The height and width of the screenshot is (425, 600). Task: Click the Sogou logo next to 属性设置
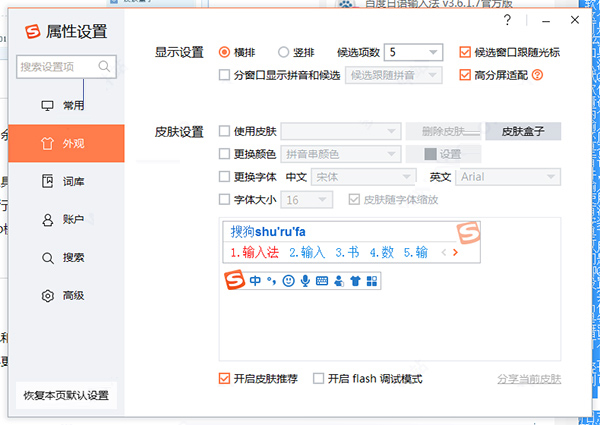point(33,31)
